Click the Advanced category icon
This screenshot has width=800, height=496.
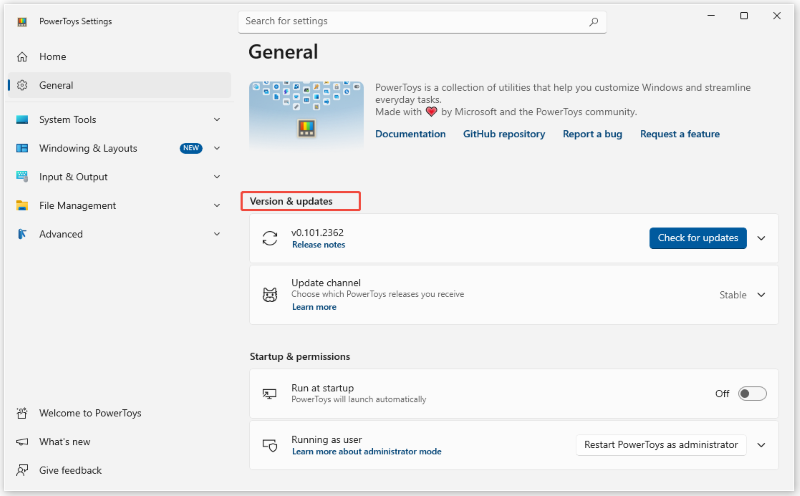[x=22, y=234]
